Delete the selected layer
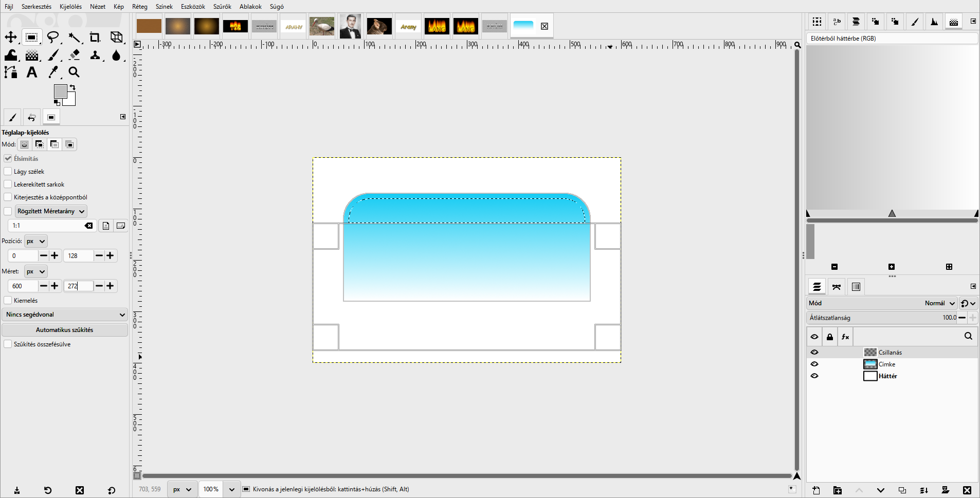 click(x=967, y=490)
